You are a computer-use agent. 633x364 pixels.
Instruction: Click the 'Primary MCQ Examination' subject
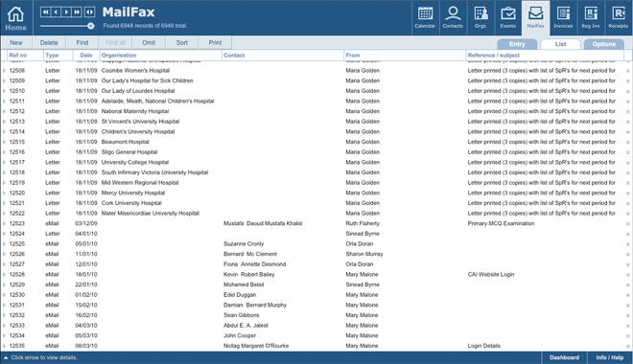click(x=501, y=223)
